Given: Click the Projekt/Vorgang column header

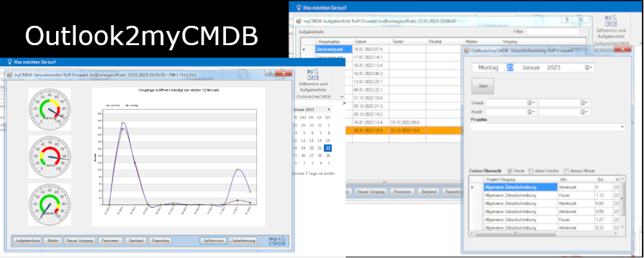Looking at the screenshot, I should coord(520,179).
